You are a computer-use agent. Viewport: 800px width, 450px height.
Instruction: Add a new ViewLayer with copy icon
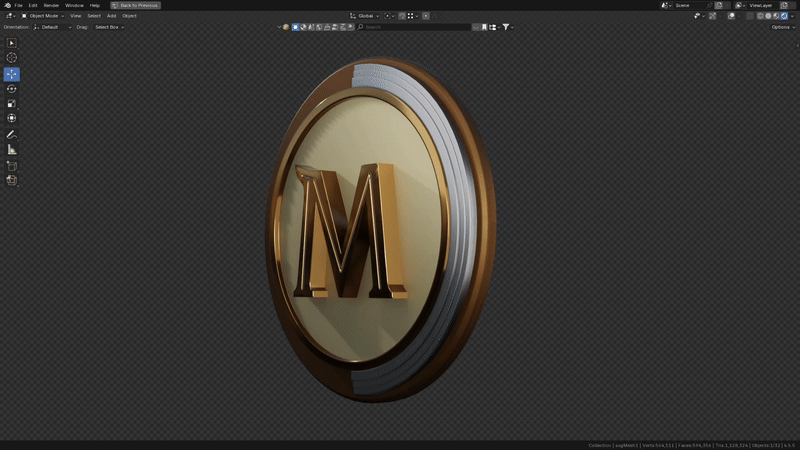point(784,6)
